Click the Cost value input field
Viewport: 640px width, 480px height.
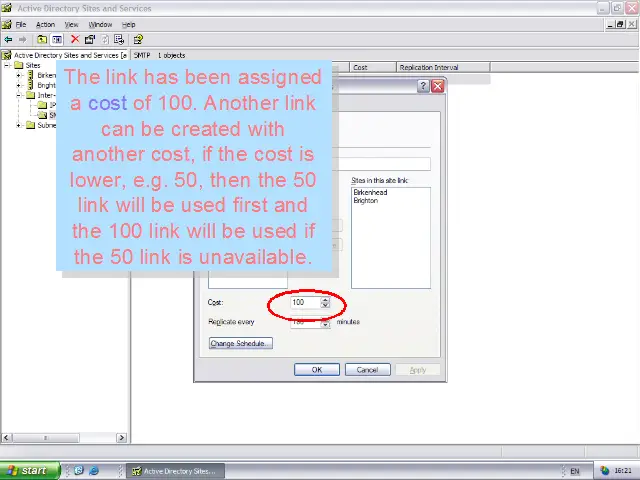(304, 302)
